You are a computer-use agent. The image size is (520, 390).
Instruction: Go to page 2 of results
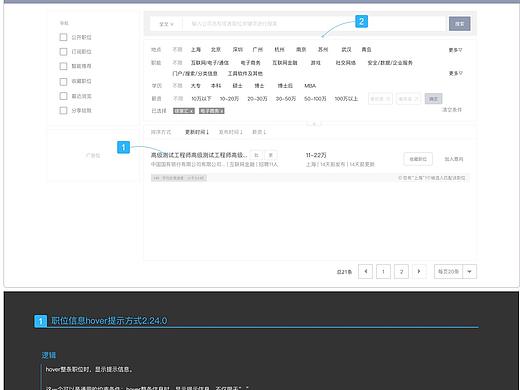pyautogui.click(x=401, y=271)
